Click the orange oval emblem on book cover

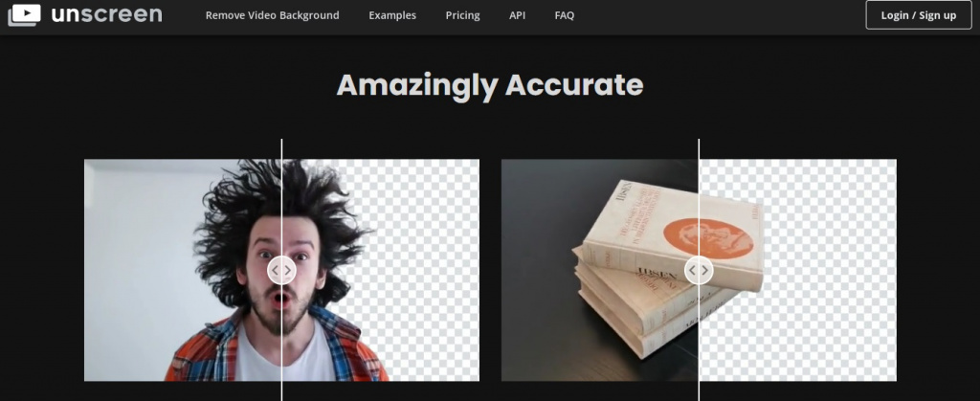click(x=707, y=236)
